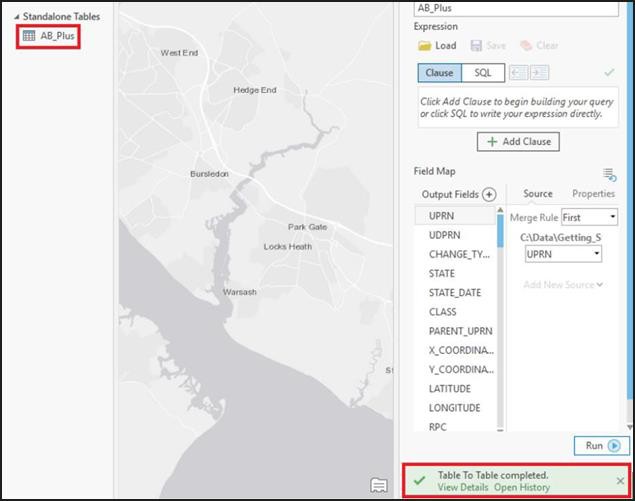The height and width of the screenshot is (501, 635).
Task: Click the right-arrow clause grouping icon
Action: tap(539, 73)
